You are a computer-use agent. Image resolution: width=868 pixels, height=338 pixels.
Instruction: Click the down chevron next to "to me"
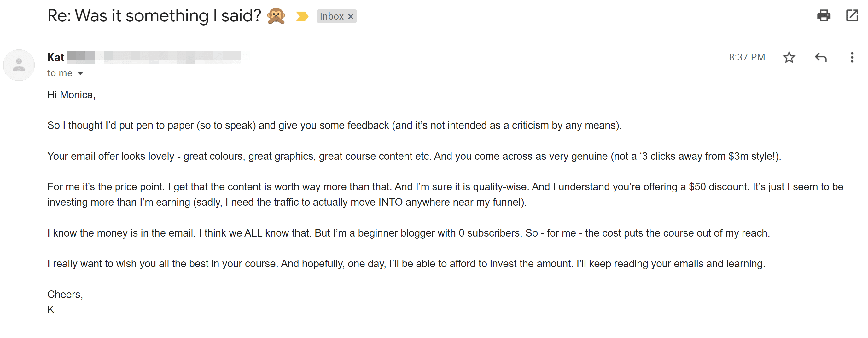tap(80, 73)
